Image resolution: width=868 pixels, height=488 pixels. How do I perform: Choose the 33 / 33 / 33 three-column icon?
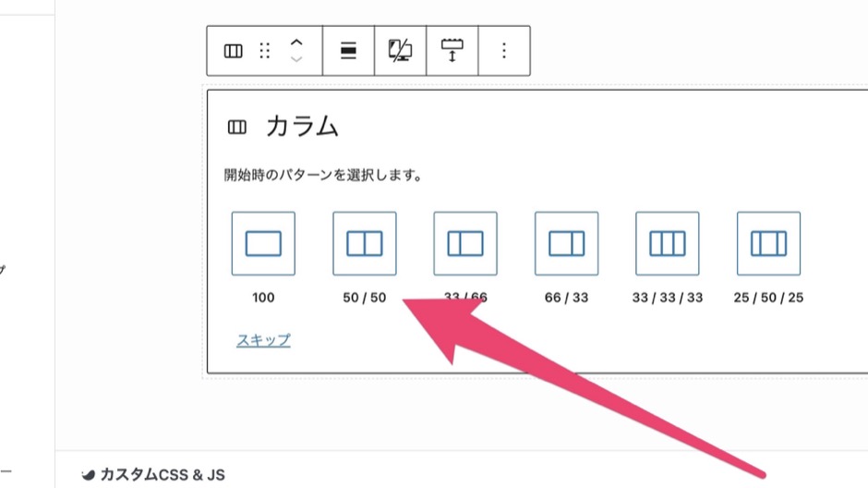coord(668,243)
